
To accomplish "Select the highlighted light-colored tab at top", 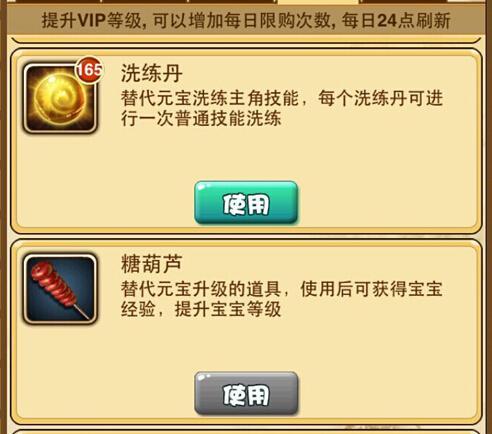I will [x=318, y=2].
